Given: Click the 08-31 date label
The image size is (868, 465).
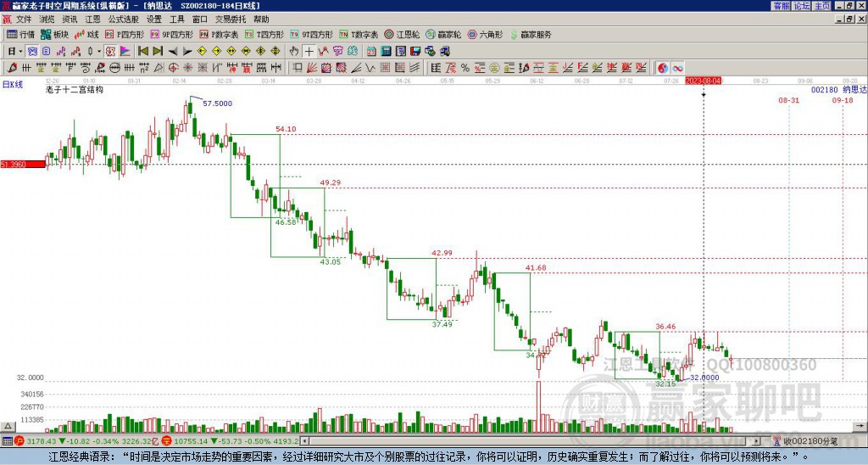Looking at the screenshot, I should (789, 100).
